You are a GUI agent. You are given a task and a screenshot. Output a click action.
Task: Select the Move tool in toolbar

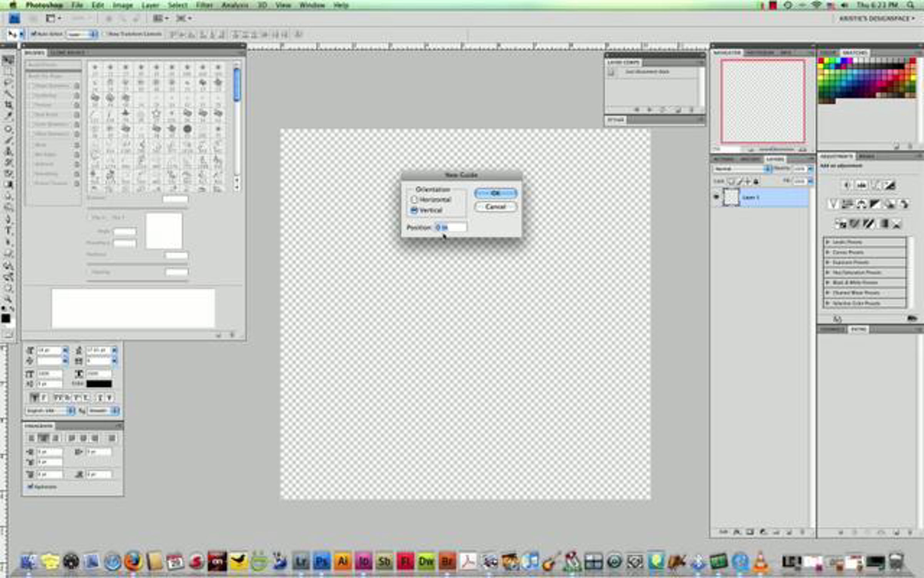(x=8, y=60)
